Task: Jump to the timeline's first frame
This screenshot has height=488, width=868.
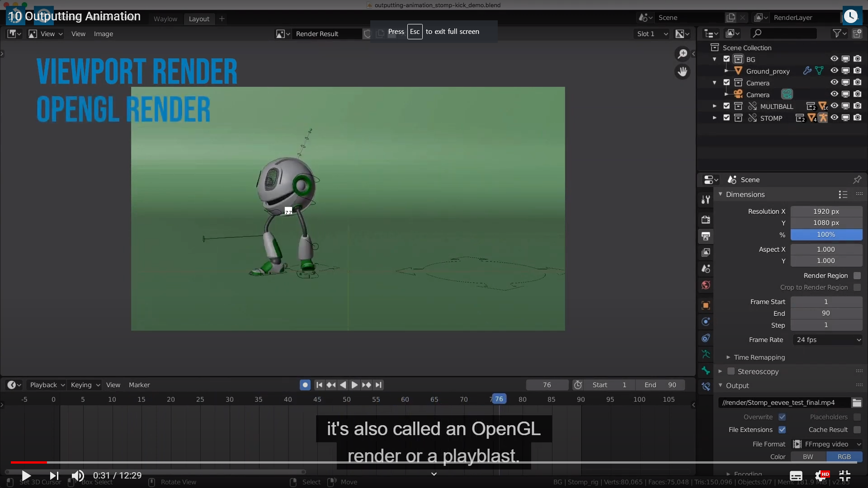Action: click(319, 385)
